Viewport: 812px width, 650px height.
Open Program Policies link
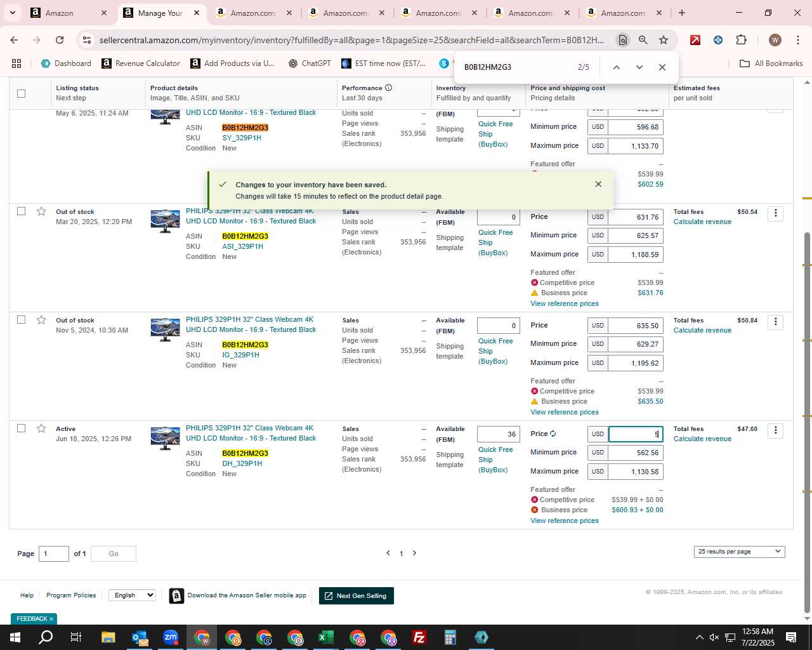point(71,595)
